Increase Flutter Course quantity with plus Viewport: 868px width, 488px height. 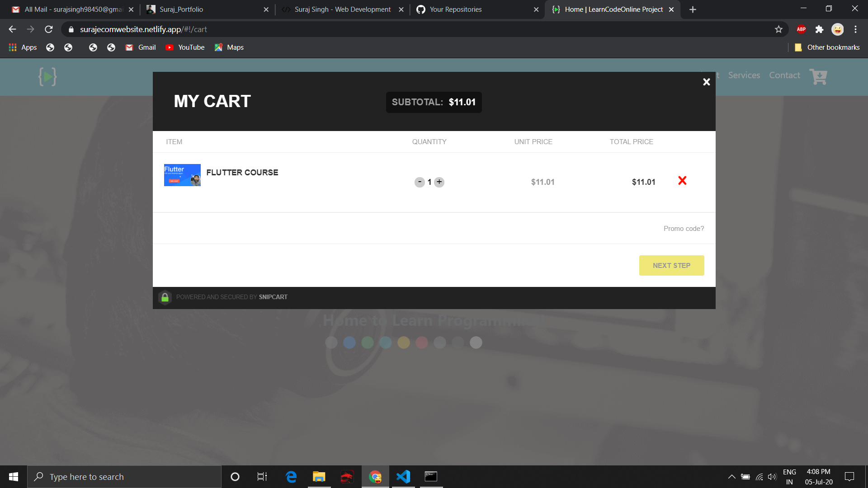[x=439, y=182]
